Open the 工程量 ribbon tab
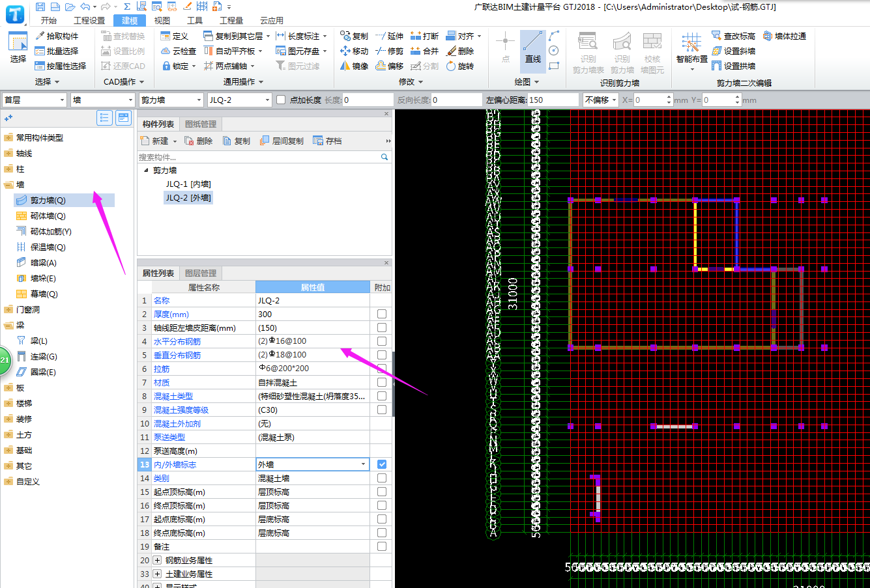The width and height of the screenshot is (870, 588). pos(231,20)
